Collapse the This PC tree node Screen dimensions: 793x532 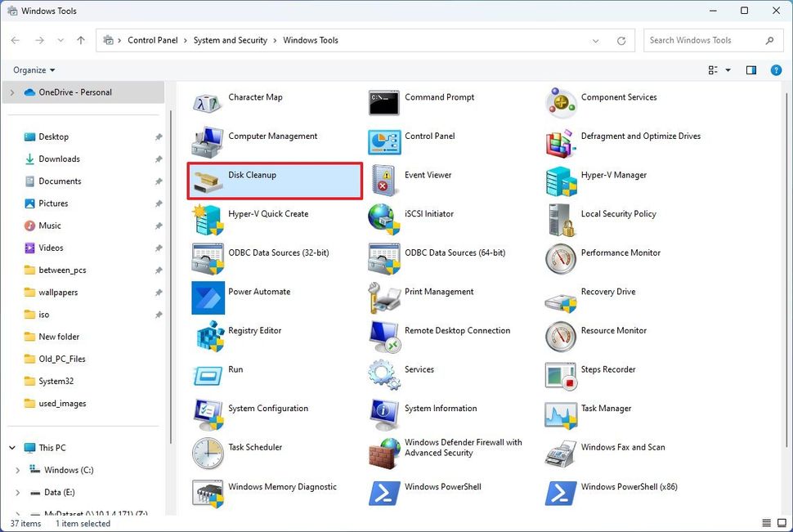click(11, 447)
